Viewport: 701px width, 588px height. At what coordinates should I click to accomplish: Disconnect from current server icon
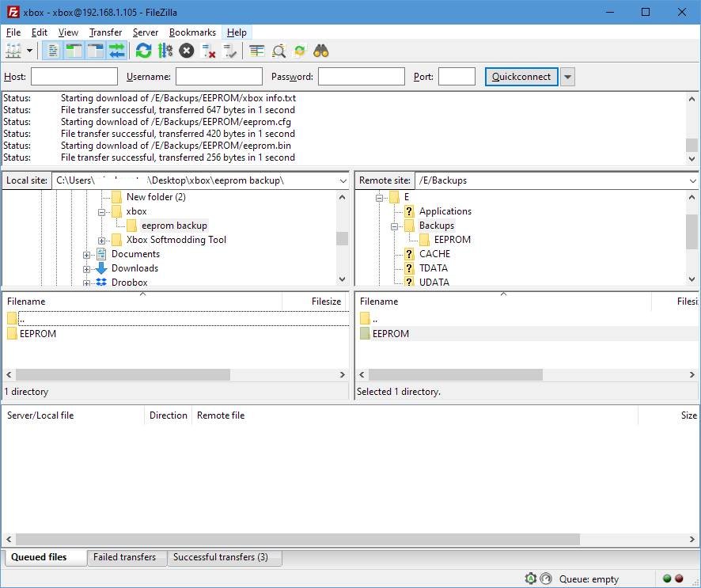coord(208,51)
